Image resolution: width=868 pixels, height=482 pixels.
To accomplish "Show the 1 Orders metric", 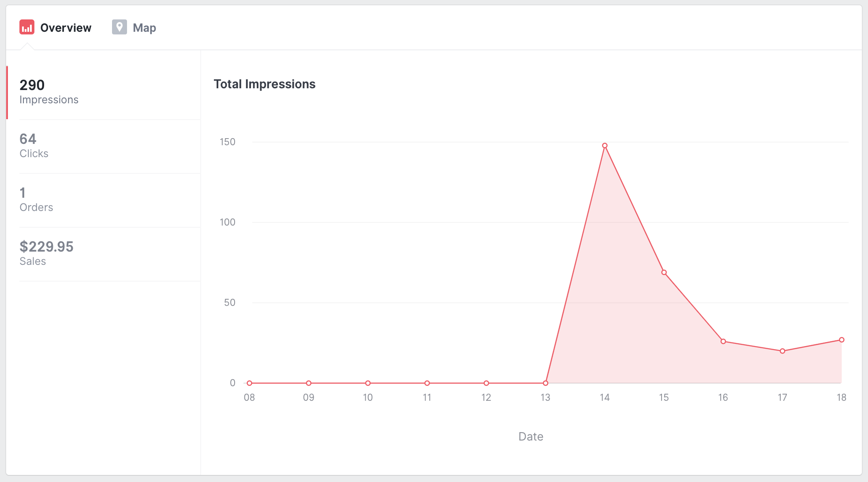I will pyautogui.click(x=36, y=200).
